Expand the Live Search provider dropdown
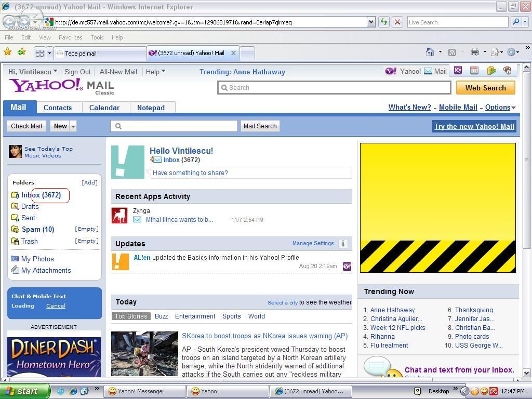Image resolution: width=532 pixels, height=399 pixels. coord(525,22)
